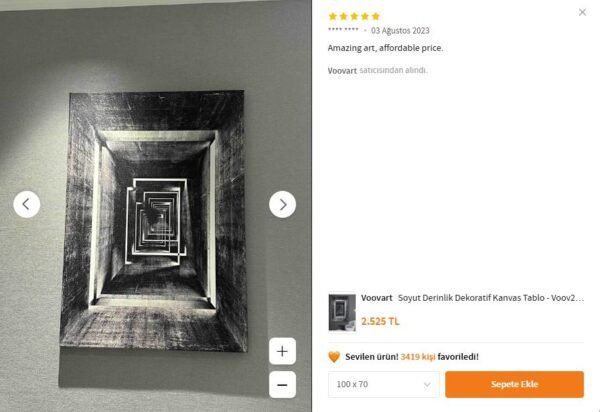The width and height of the screenshot is (600, 412).
Task: Click the canvas painting review photo
Action: coord(153,221)
